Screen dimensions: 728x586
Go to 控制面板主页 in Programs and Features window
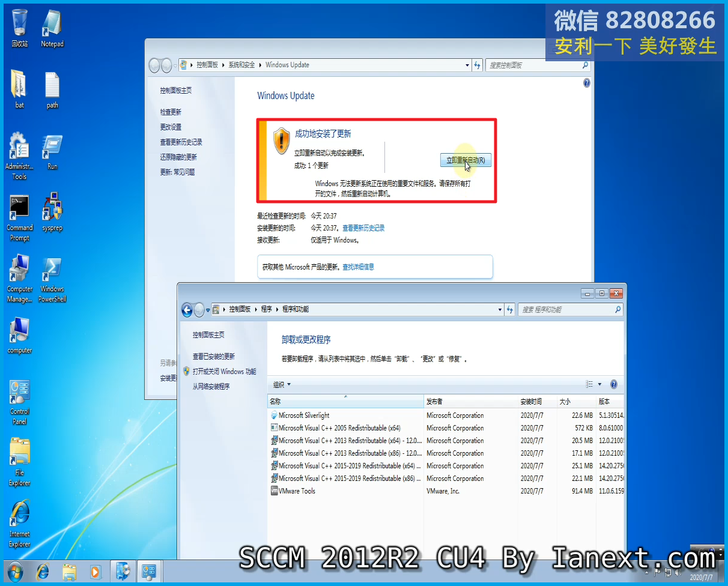(x=208, y=335)
